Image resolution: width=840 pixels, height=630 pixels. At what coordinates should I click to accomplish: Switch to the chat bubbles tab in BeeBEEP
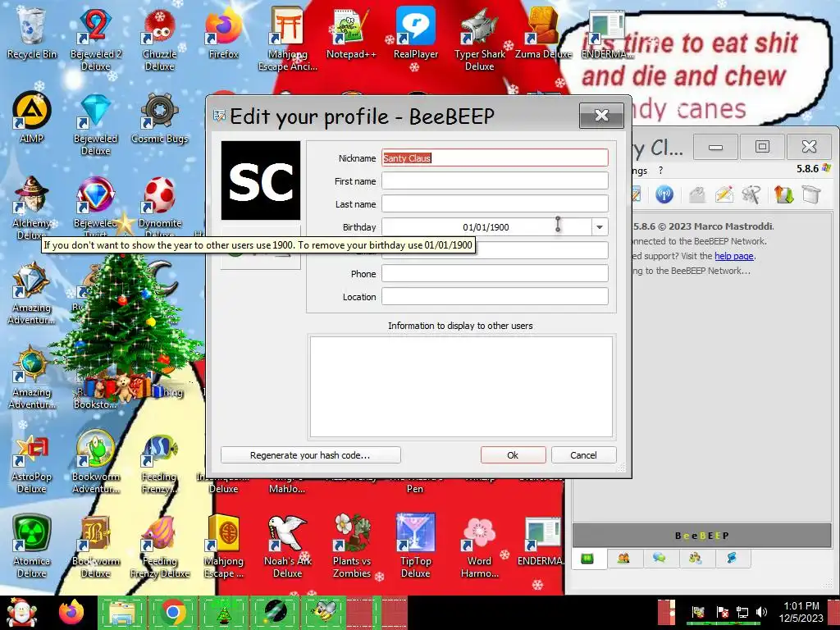point(660,559)
